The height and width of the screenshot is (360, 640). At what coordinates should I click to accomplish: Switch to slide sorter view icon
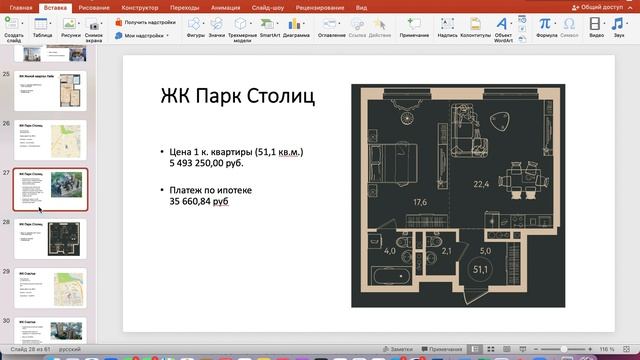point(491,349)
